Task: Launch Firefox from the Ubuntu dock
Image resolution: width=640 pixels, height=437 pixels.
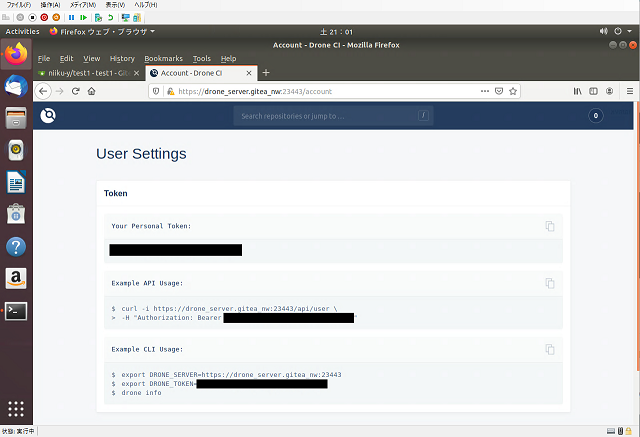Action: tap(16, 54)
